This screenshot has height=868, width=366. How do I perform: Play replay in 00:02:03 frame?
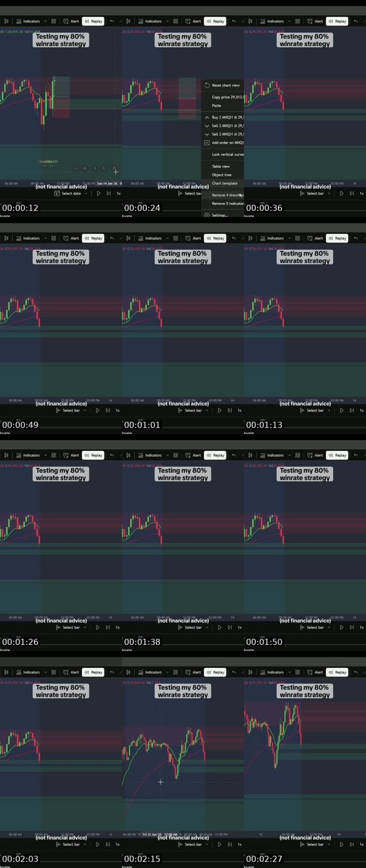pos(97,845)
